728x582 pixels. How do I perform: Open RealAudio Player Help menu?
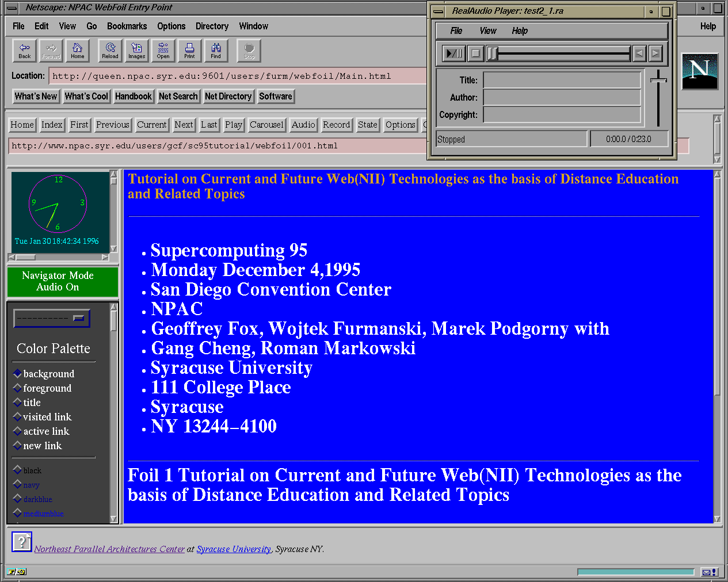coord(520,30)
